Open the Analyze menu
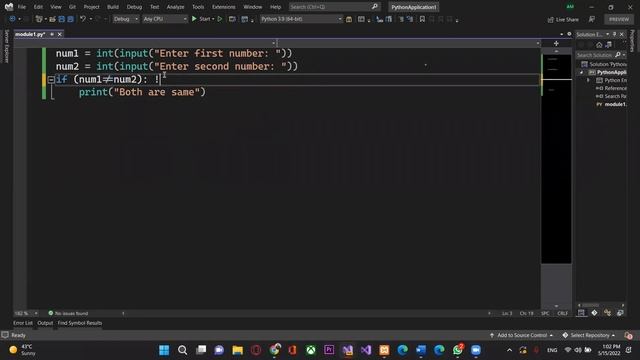 click(175, 7)
